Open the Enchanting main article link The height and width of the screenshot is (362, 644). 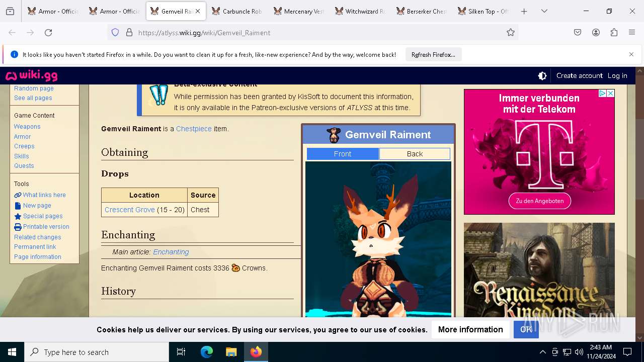point(171,252)
